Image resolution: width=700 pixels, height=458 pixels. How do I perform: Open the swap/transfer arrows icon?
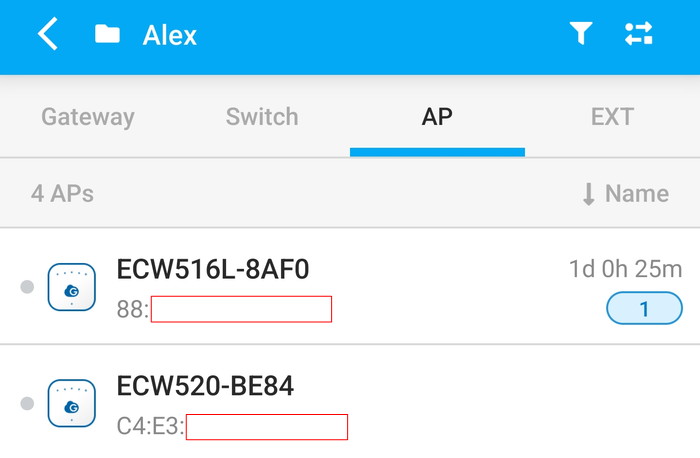pos(638,35)
